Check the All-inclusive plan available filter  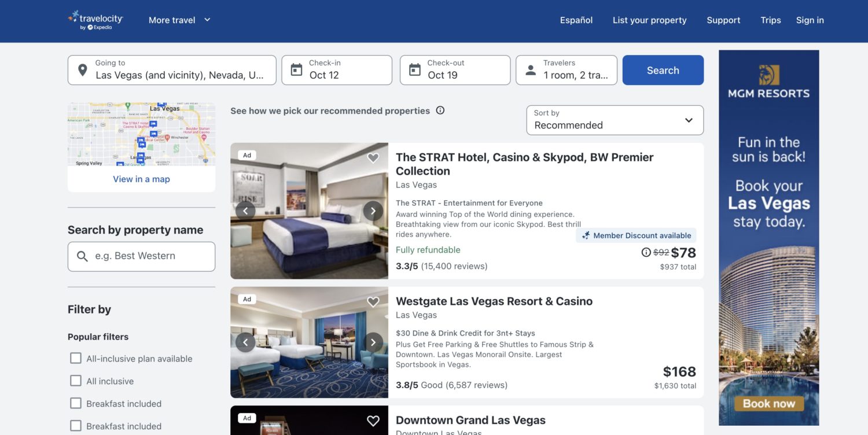[75, 357]
